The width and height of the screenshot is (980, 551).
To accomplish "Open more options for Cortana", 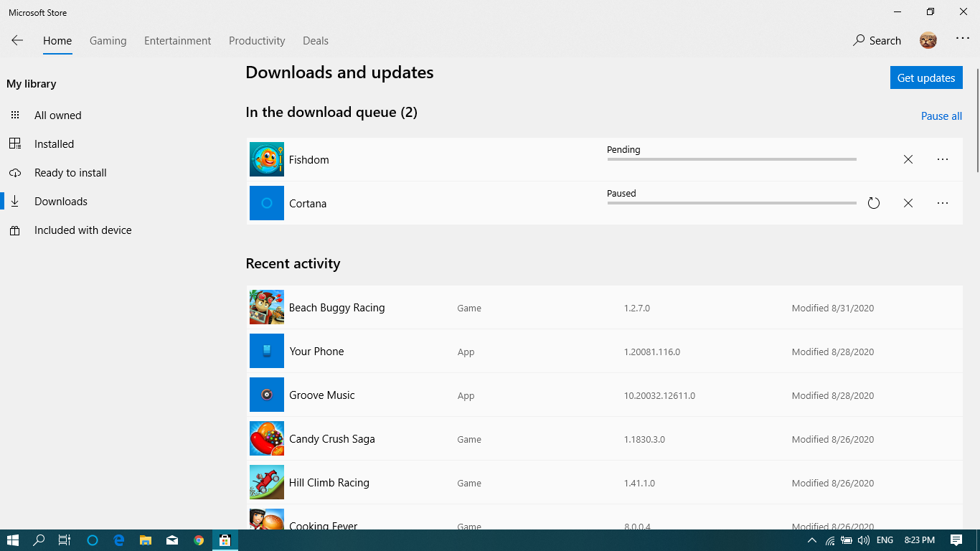I will pyautogui.click(x=943, y=203).
